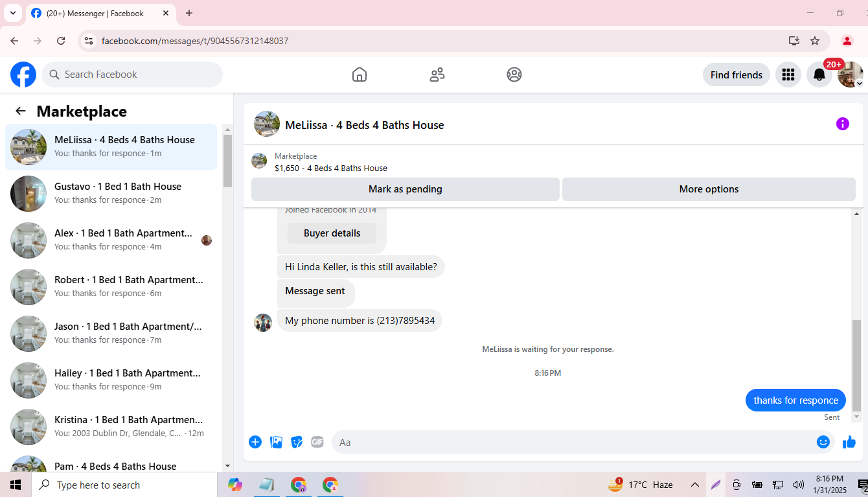Open Pam 4 Beds 4 Baths House chat
The width and height of the screenshot is (868, 497).
[x=111, y=461]
